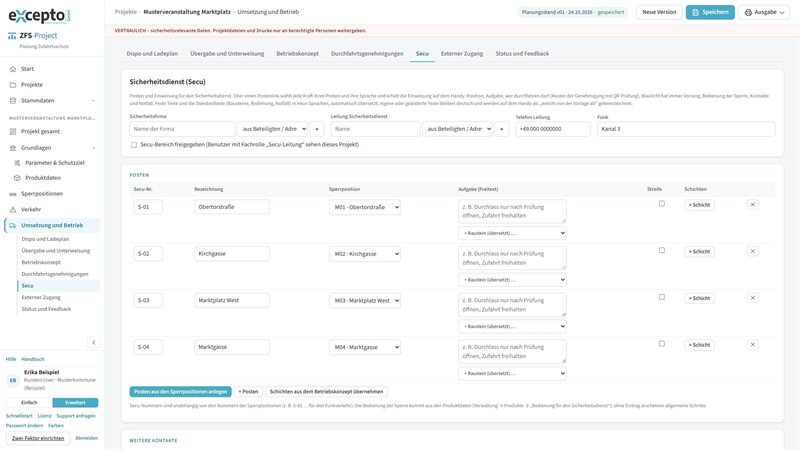Check Streife for Marktplatz West post

pyautogui.click(x=662, y=297)
